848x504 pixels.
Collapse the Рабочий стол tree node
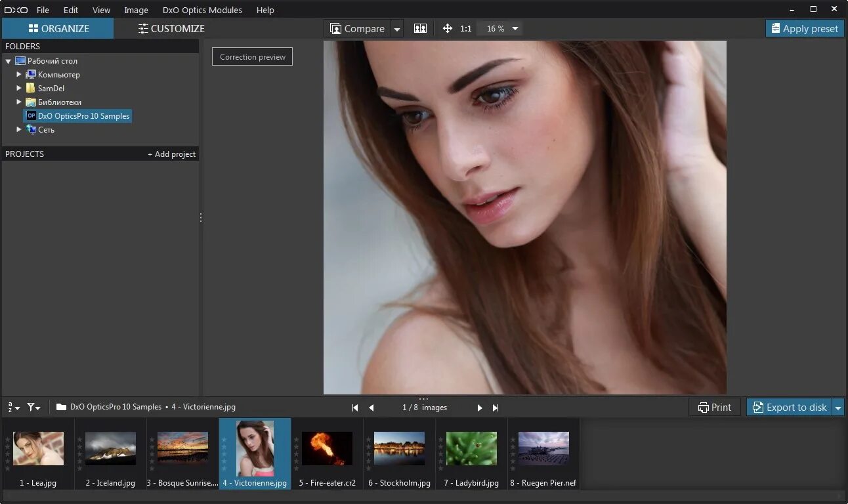pyautogui.click(x=8, y=61)
